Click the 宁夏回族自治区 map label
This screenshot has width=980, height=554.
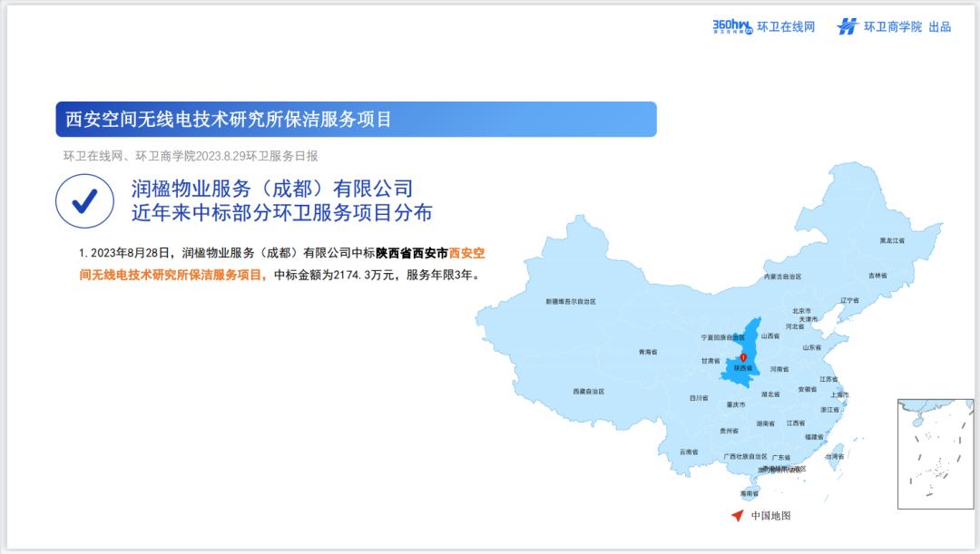coord(722,338)
